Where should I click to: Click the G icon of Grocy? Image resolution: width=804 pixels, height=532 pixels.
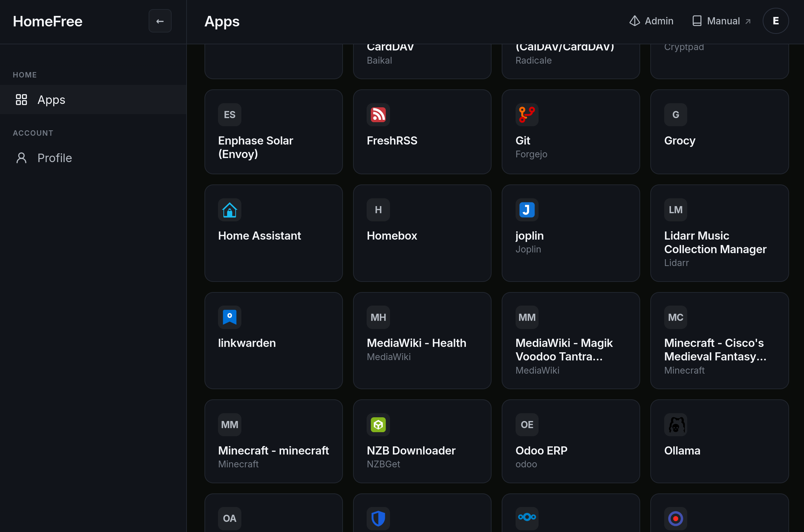pyautogui.click(x=675, y=115)
